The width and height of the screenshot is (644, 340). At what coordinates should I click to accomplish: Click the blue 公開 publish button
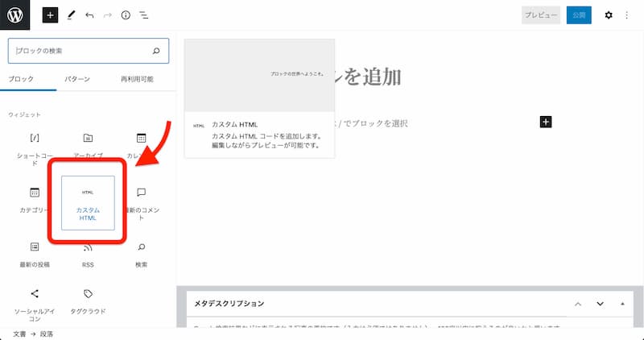pyautogui.click(x=579, y=15)
